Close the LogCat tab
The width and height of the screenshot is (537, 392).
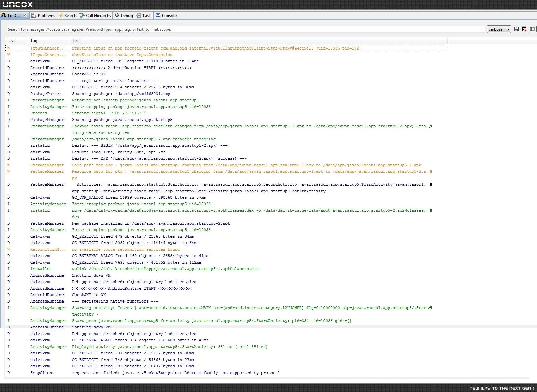tap(25, 15)
